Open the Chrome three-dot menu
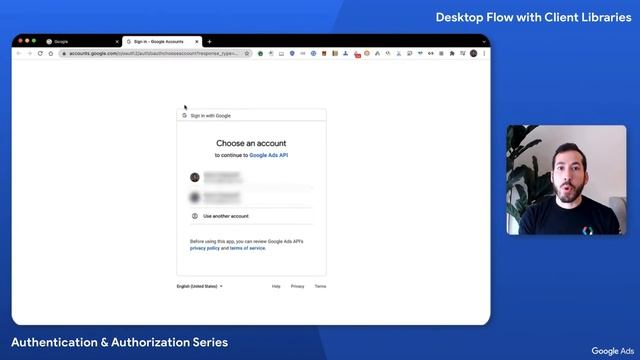 pyautogui.click(x=484, y=53)
